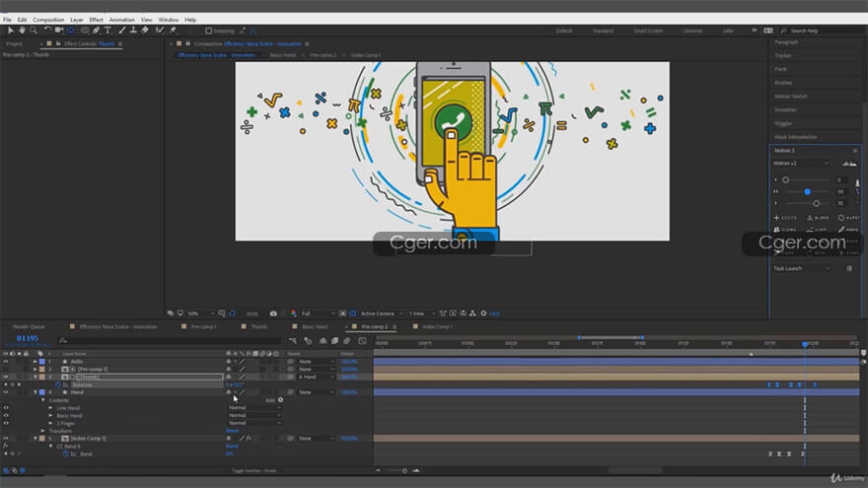Open the Animation menu
868x488 pixels.
click(x=121, y=20)
